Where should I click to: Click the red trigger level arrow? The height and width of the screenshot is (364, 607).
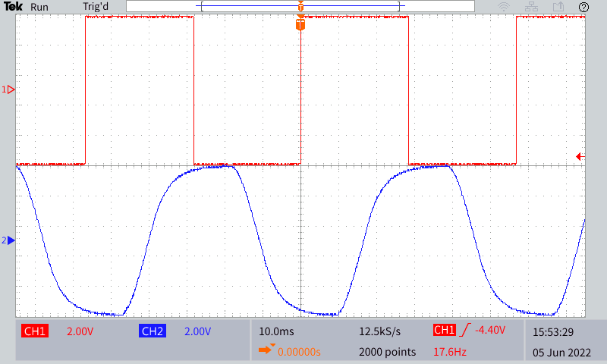click(580, 157)
